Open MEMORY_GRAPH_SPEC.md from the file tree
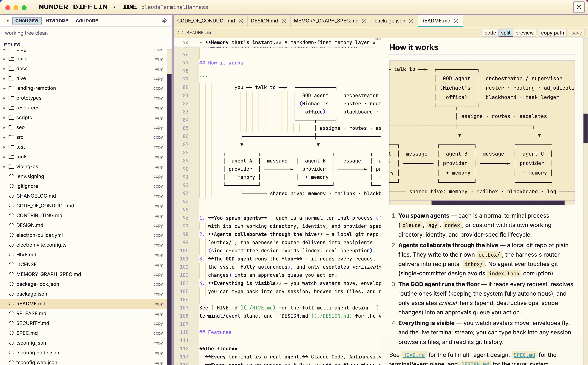Screen dimensions: 588x365 [x=84, y=274]
